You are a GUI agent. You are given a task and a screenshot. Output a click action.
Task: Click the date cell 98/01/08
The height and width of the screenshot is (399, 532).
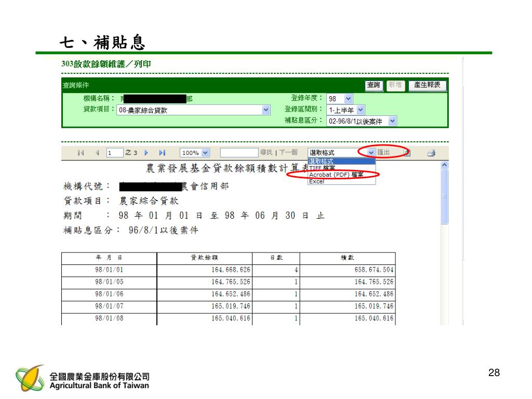(x=109, y=318)
